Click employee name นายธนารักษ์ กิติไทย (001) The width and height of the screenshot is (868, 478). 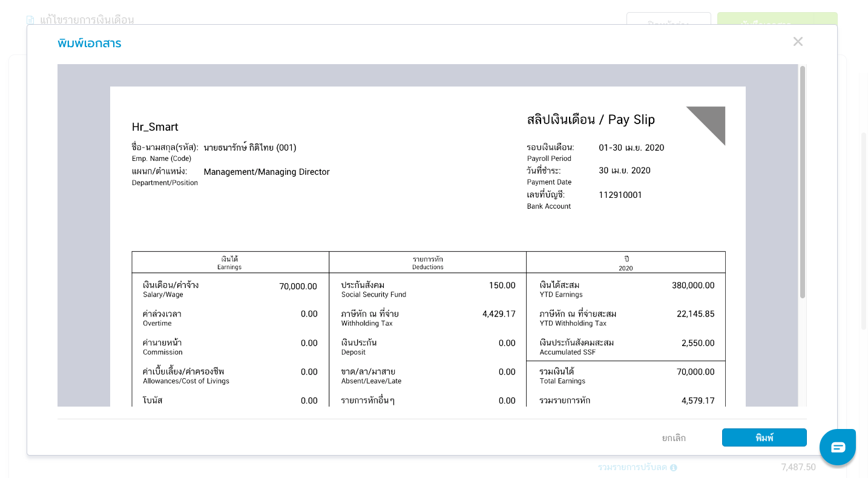tap(250, 148)
